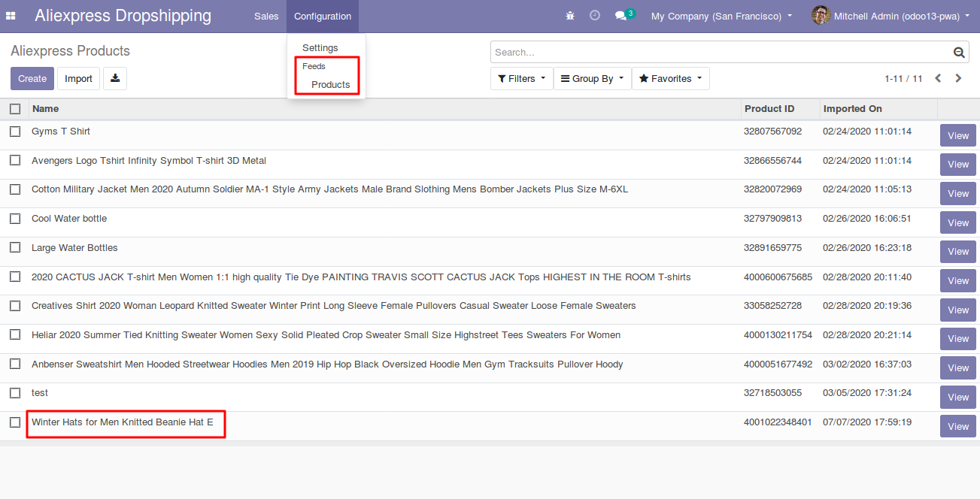Screen dimensions: 980x499
Task: Click the Large Water Bottles name
Action: coord(74,248)
